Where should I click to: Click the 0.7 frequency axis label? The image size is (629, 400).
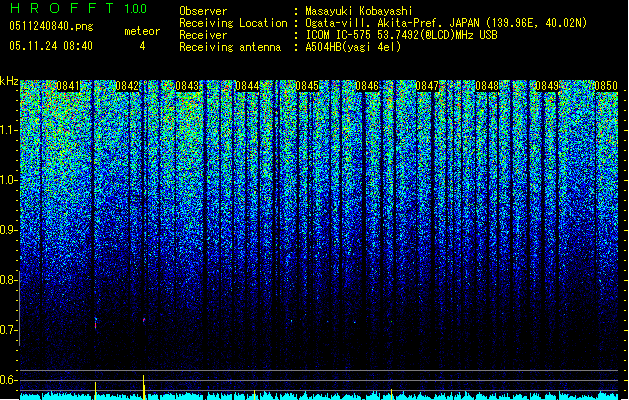(8, 330)
